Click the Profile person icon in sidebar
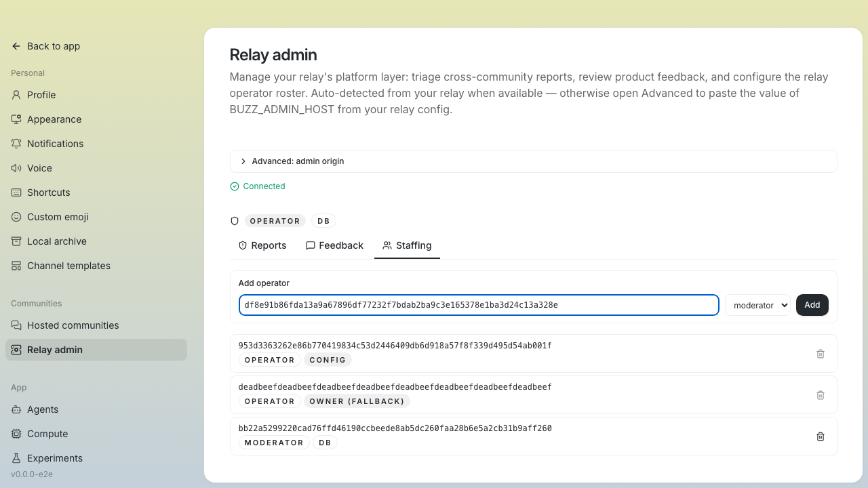 coord(16,95)
